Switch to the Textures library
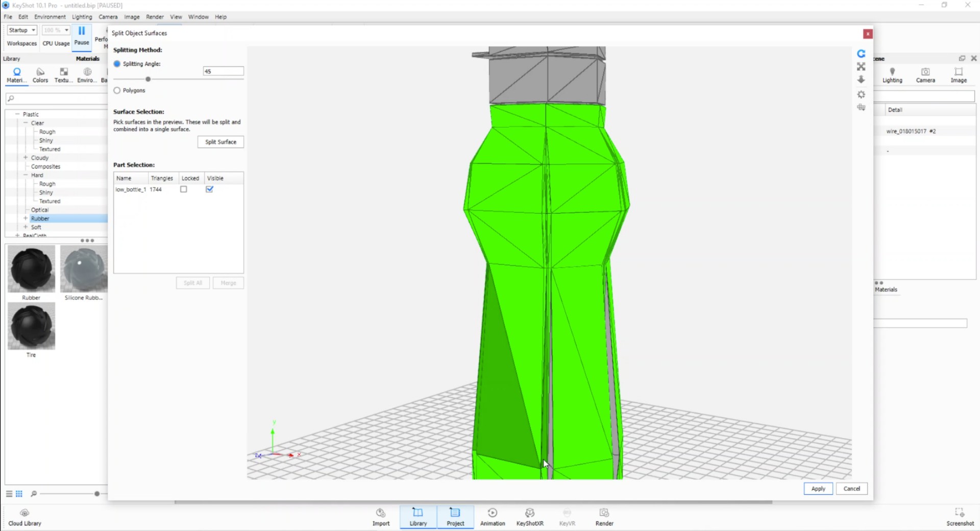Image resolution: width=980 pixels, height=531 pixels. click(63, 74)
